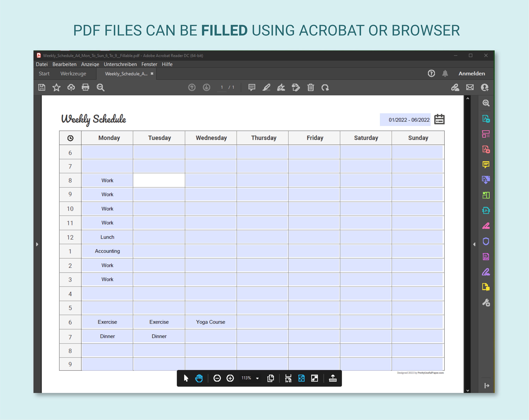Open the Hilfe menu
The width and height of the screenshot is (529, 420).
[x=167, y=64]
